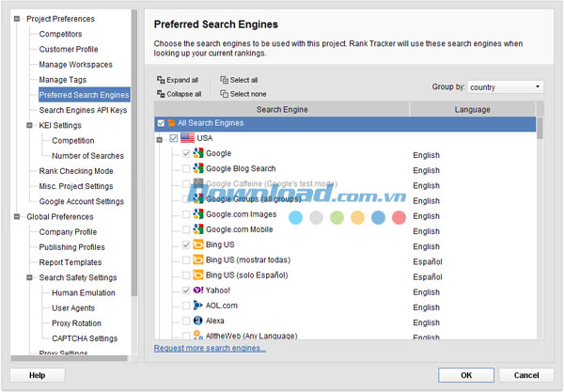Viewport: 564px width, 392px height.
Task: Click the Language column header
Action: click(472, 109)
